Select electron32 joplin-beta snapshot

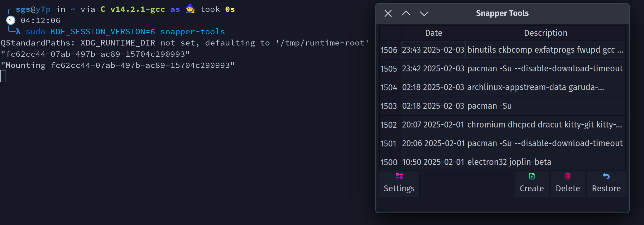[509, 162]
